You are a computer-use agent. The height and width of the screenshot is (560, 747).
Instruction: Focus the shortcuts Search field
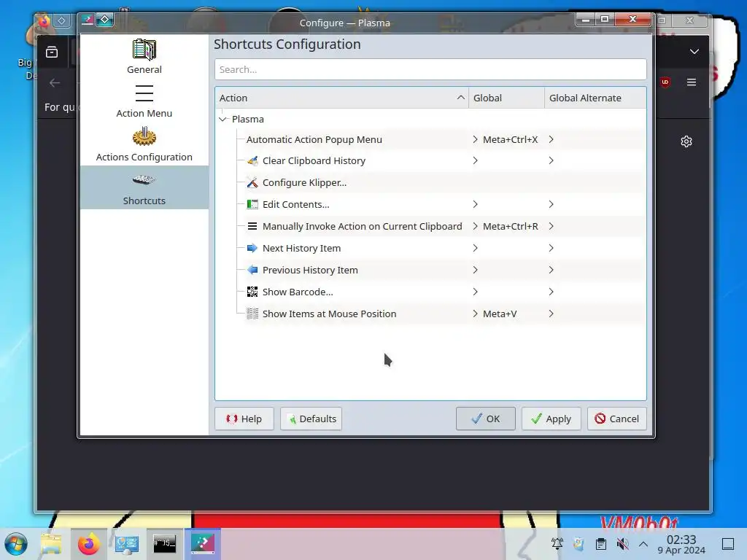point(430,69)
